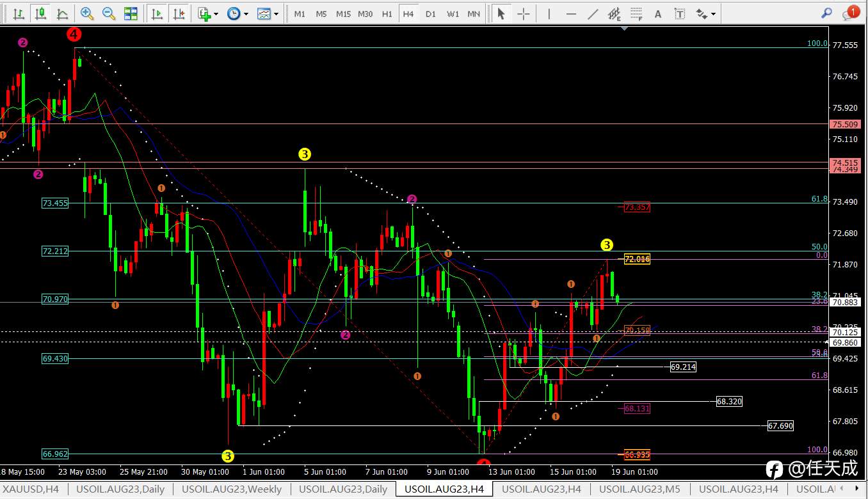Image resolution: width=868 pixels, height=499 pixels.
Task: Click the 13 Jun 01:00 time label
Action: tap(511, 472)
